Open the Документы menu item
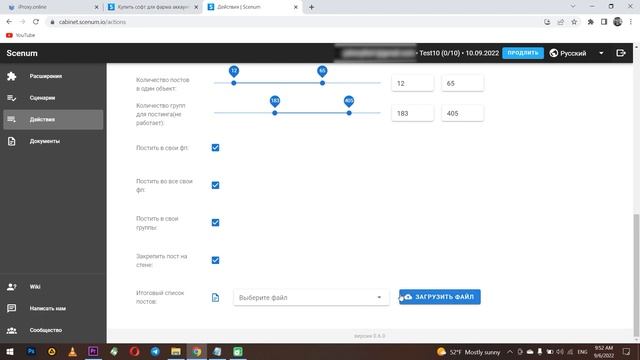Image resolution: width=640 pixels, height=360 pixels. pos(53,141)
